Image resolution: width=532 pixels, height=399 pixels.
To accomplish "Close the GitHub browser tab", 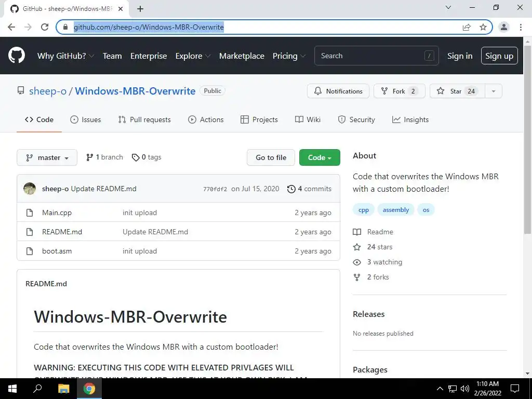I will [121, 9].
